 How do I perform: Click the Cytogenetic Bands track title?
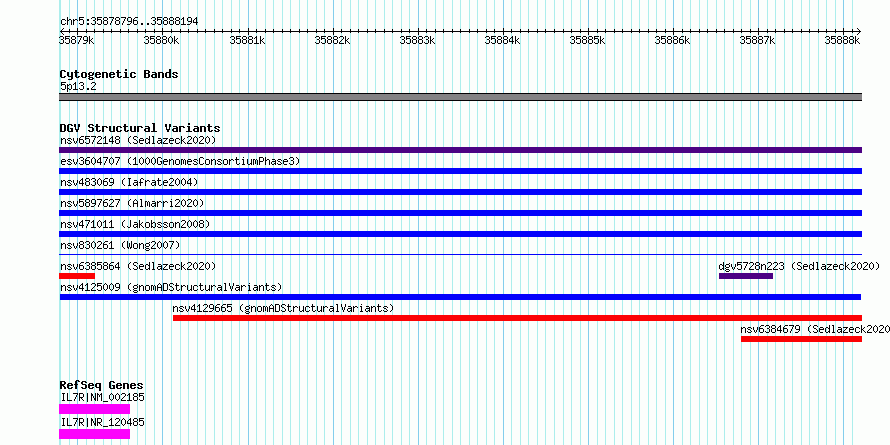point(119,74)
